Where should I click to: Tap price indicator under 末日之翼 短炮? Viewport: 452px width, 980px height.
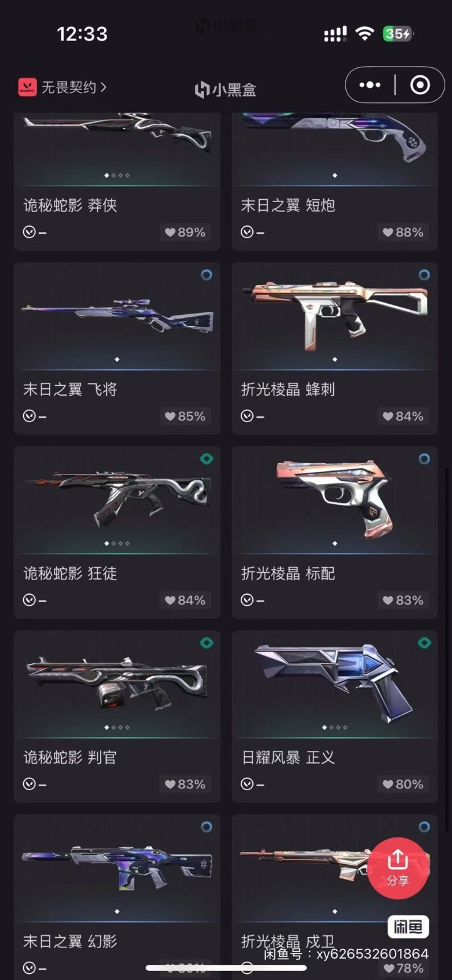[x=252, y=232]
